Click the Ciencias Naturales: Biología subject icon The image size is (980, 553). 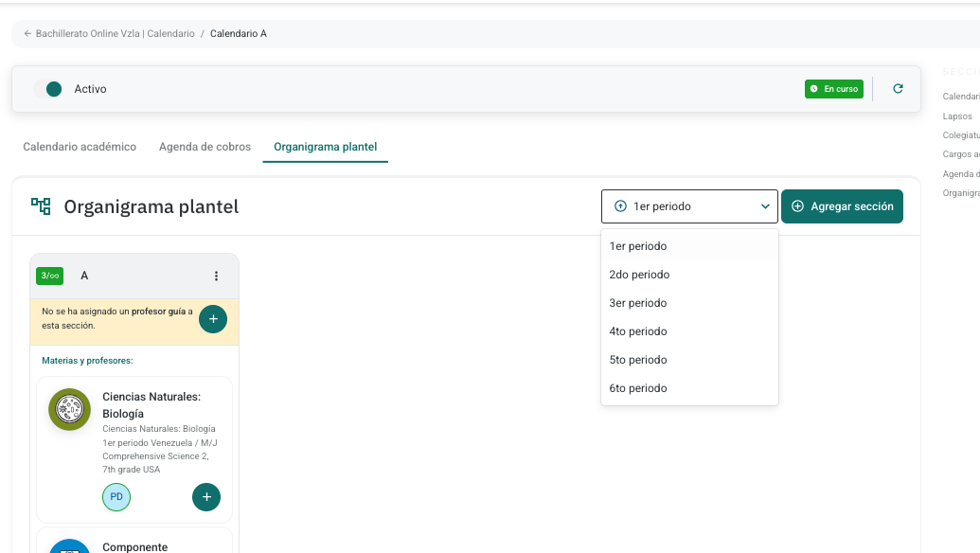point(69,409)
